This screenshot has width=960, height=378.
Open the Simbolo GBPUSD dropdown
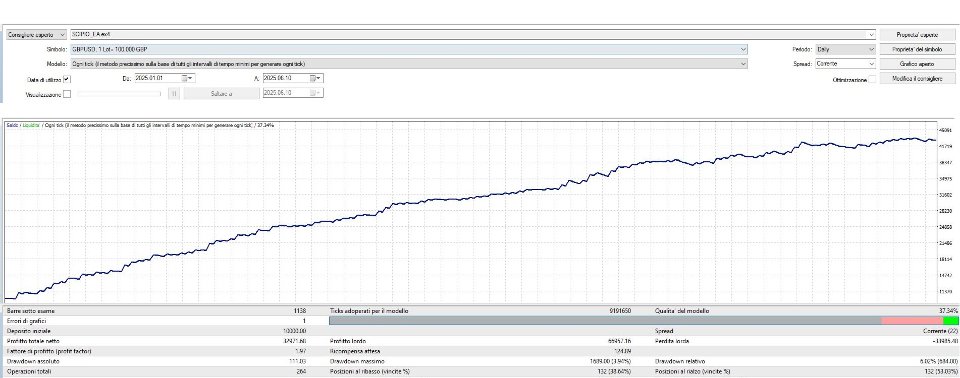409,49
